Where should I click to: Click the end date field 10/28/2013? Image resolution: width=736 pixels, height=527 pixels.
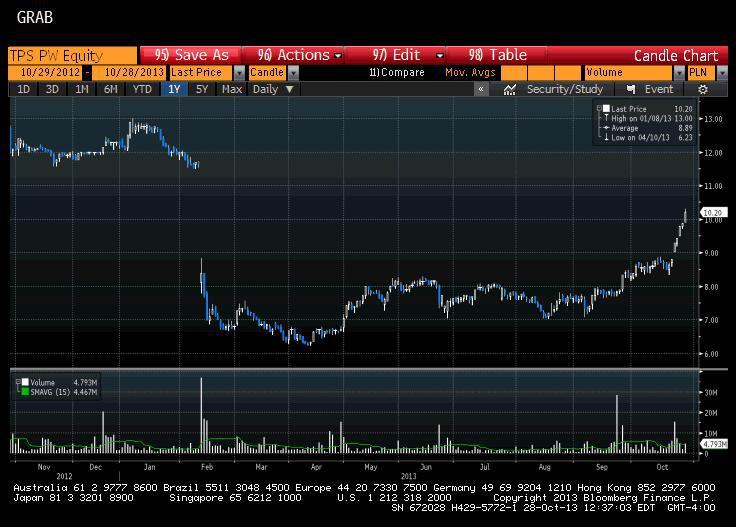129,73
